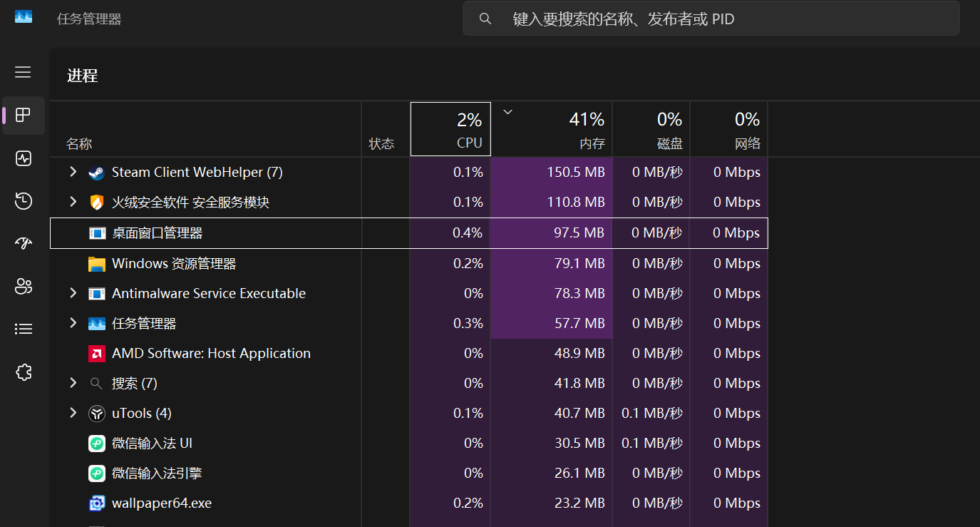Expand the Steam Client WebHelper group
The height and width of the screenshot is (527, 980).
click(x=73, y=172)
